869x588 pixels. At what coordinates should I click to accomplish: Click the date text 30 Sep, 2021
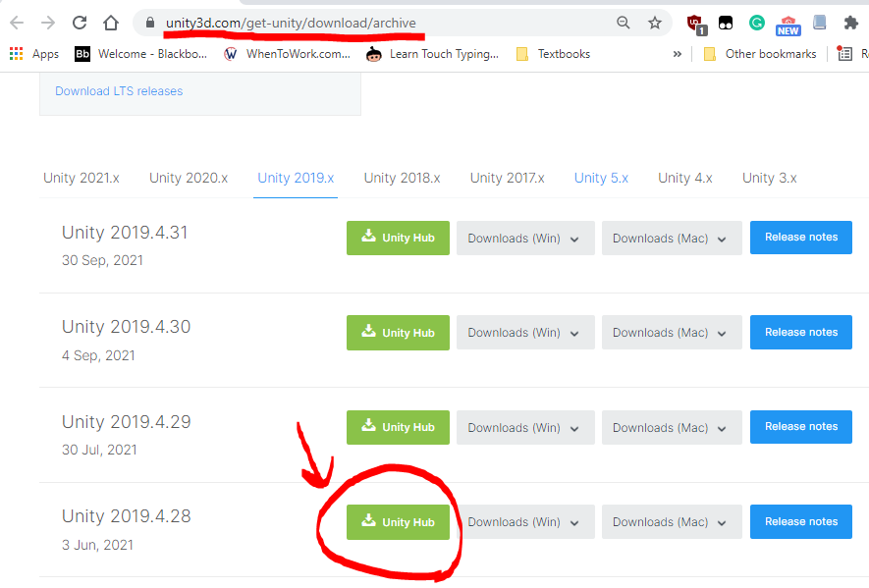[102, 260]
